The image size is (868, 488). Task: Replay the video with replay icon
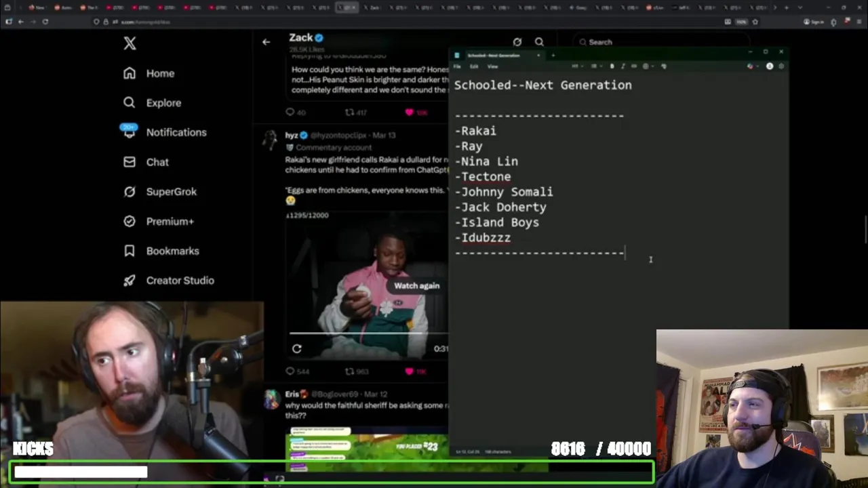(x=296, y=348)
